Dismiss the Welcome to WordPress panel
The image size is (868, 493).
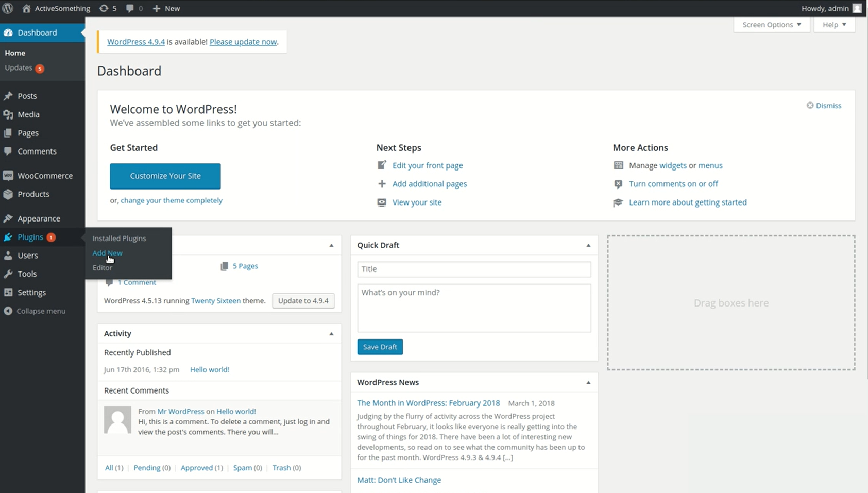tap(824, 106)
